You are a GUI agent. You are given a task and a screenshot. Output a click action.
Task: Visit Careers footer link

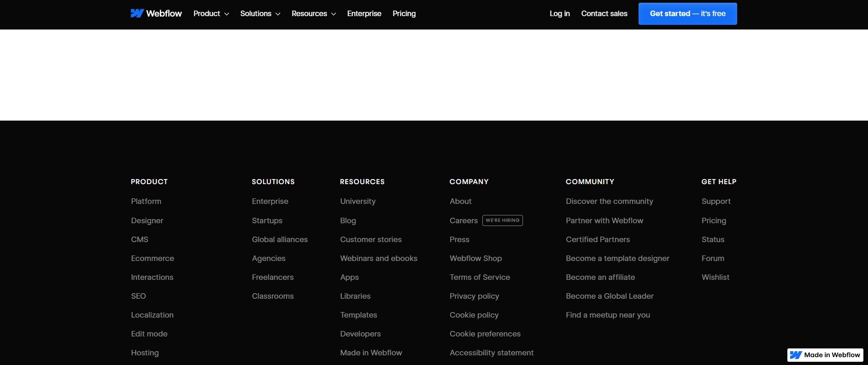pyautogui.click(x=463, y=220)
